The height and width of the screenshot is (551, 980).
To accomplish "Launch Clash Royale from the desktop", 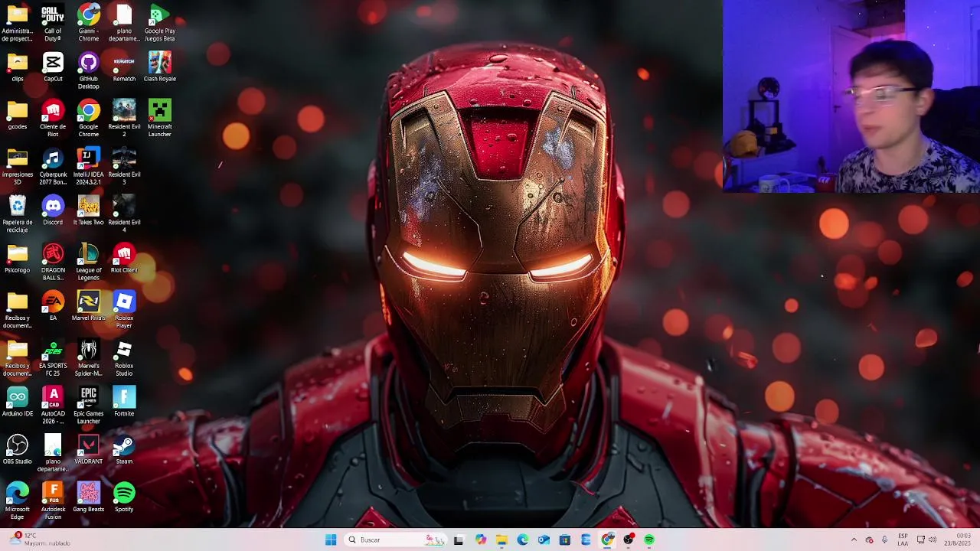I will pyautogui.click(x=160, y=67).
